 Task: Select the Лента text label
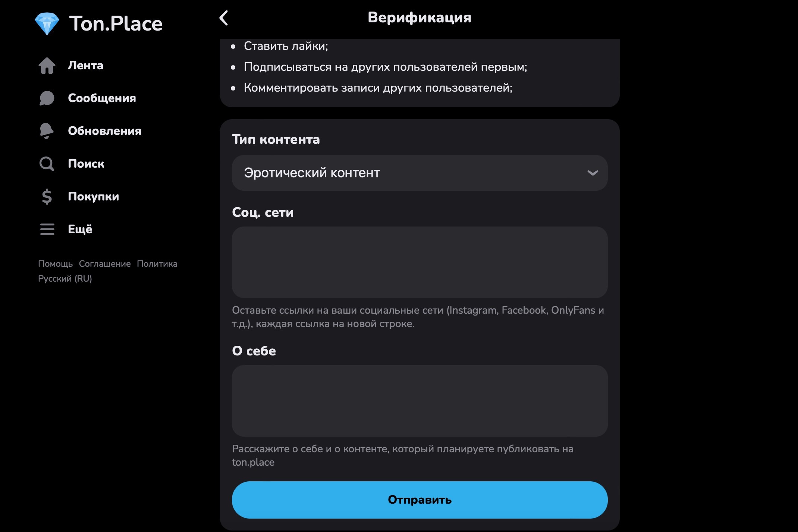pyautogui.click(x=85, y=66)
